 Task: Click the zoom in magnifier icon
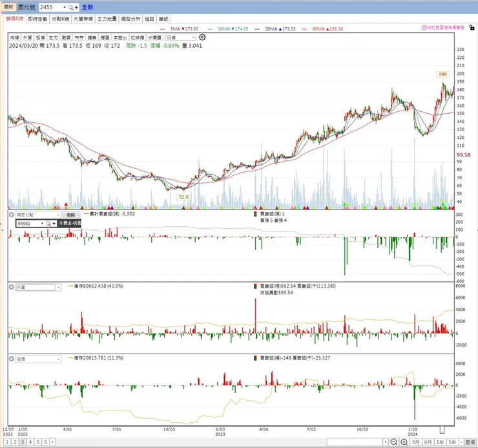[x=404, y=442]
